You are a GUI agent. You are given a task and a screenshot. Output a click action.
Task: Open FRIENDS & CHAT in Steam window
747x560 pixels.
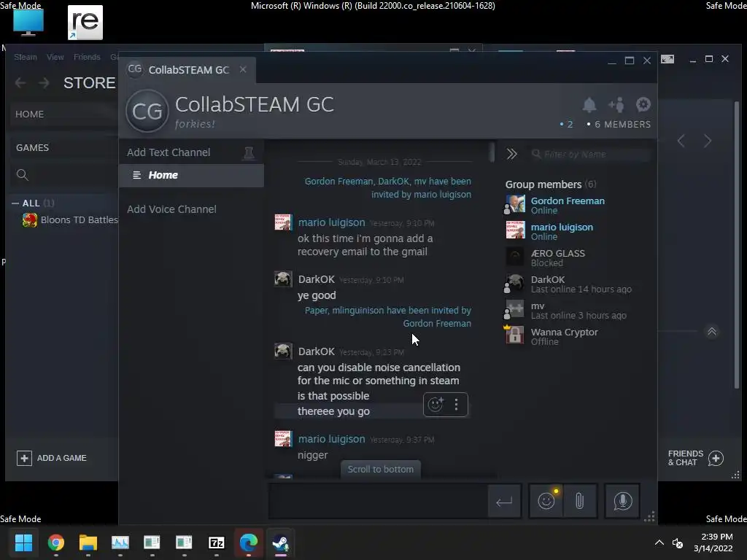pyautogui.click(x=686, y=458)
